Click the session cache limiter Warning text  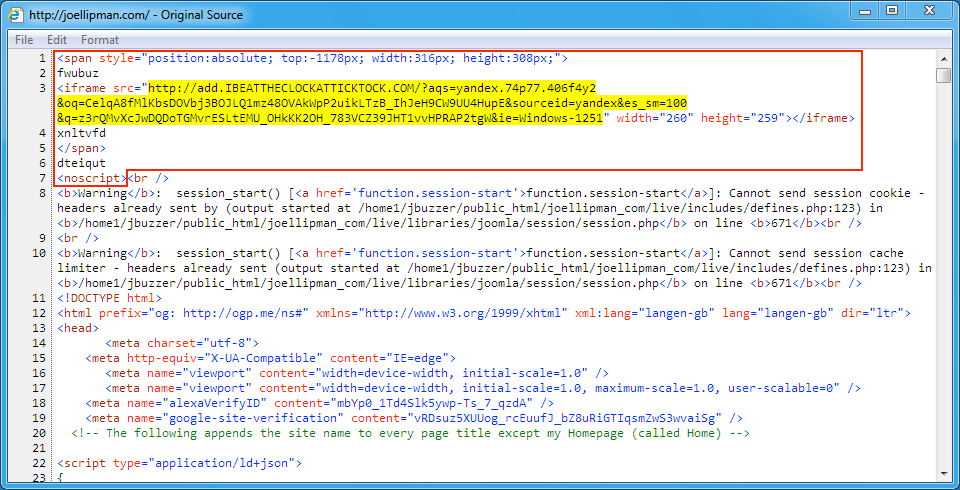coord(495,268)
